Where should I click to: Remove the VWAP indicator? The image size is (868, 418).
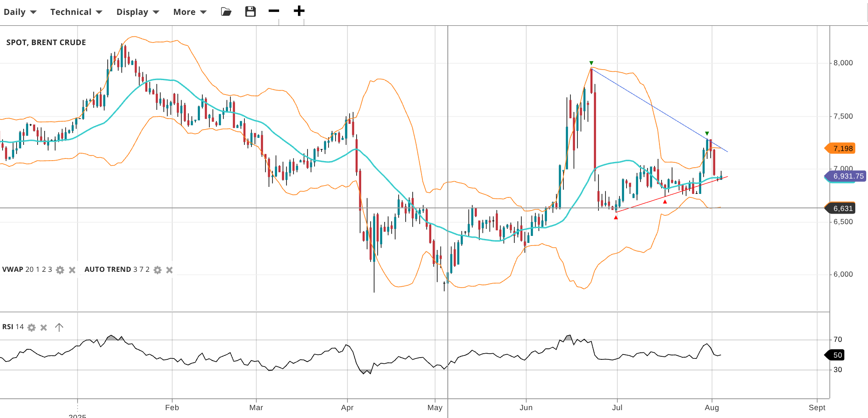click(x=72, y=270)
